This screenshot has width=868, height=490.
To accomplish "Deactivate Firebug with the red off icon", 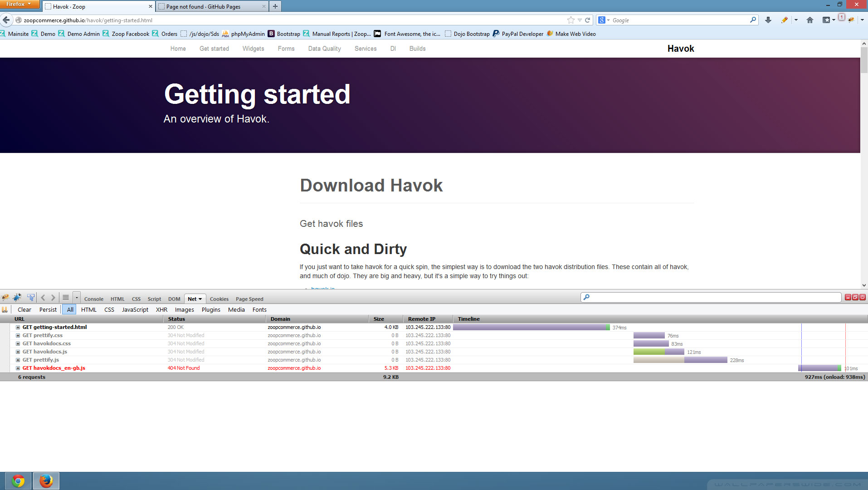I will [863, 297].
